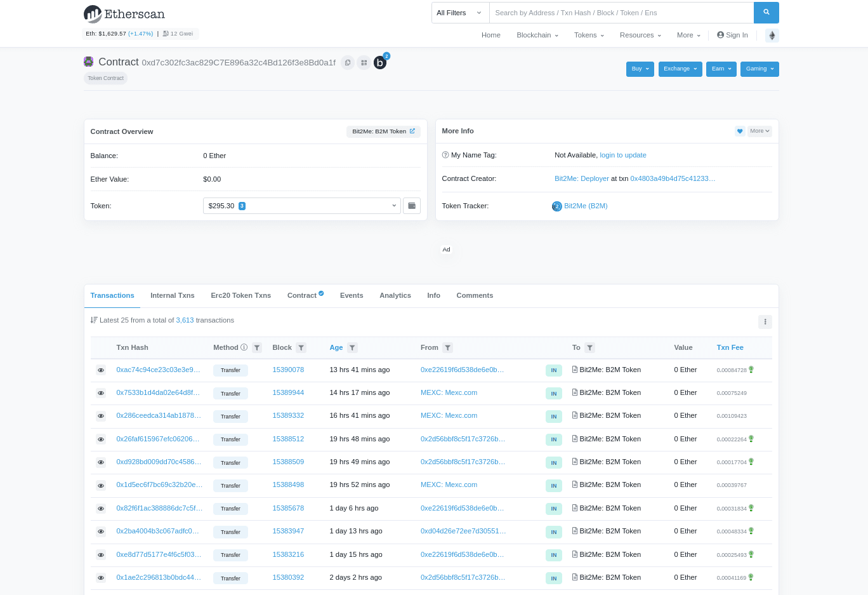Screen dimensions: 868x595
Task: Open token holdings wallet icon
Action: click(412, 206)
